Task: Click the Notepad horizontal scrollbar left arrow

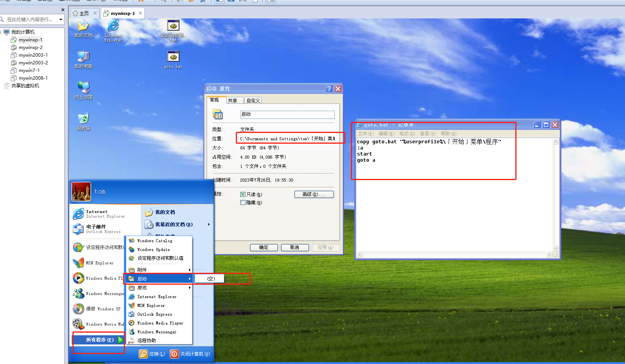Action: [360, 255]
